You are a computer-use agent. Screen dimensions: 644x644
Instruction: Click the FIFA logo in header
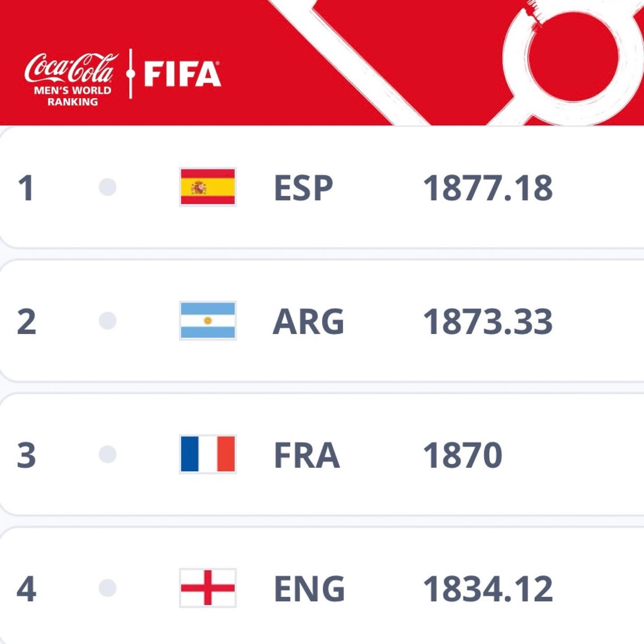[182, 74]
